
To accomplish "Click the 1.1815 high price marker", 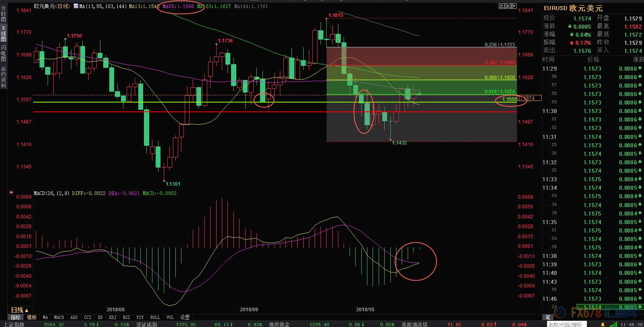I will (x=336, y=15).
